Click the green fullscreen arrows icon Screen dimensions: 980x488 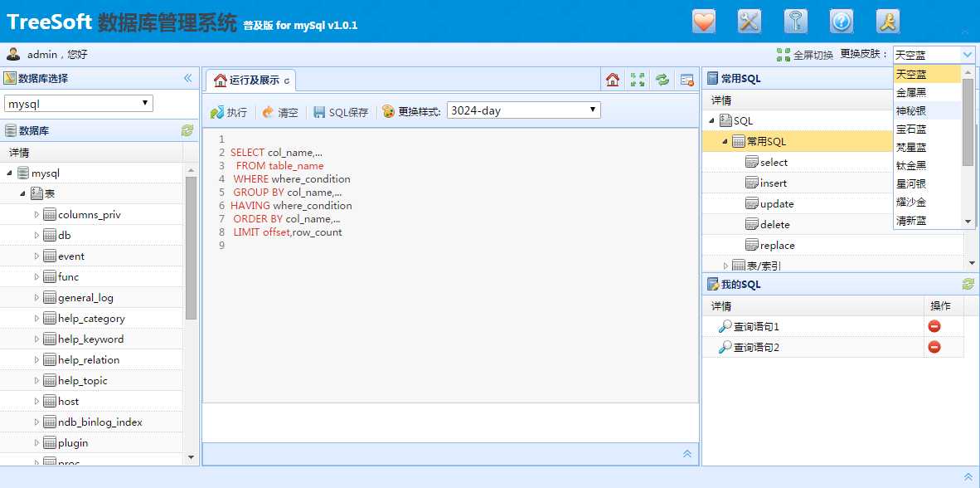[x=638, y=80]
